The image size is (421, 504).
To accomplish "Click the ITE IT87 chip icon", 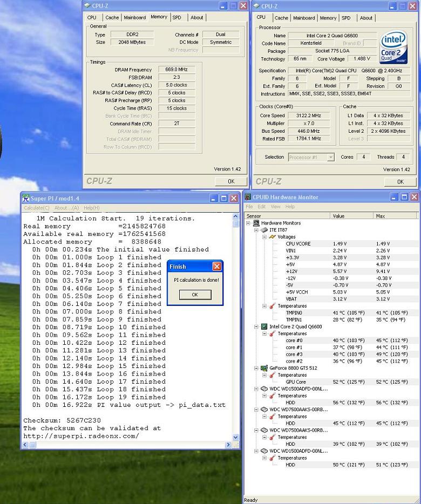I will pos(264,230).
